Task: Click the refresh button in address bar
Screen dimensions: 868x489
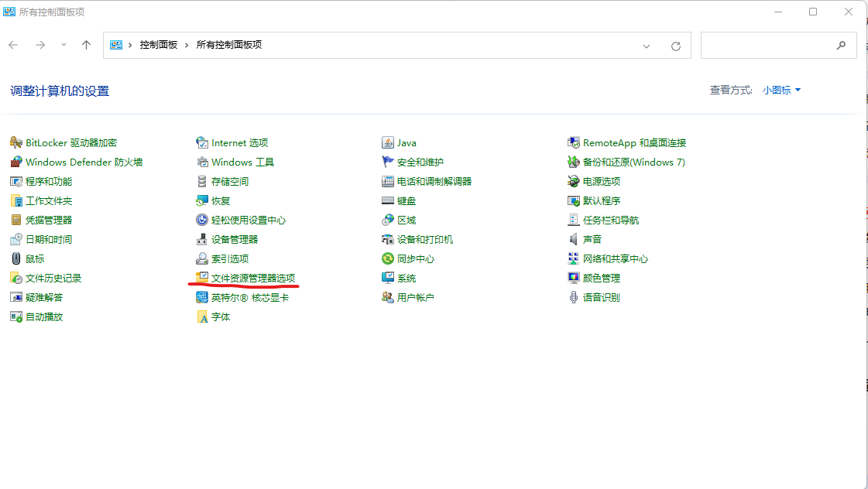Action: point(675,46)
